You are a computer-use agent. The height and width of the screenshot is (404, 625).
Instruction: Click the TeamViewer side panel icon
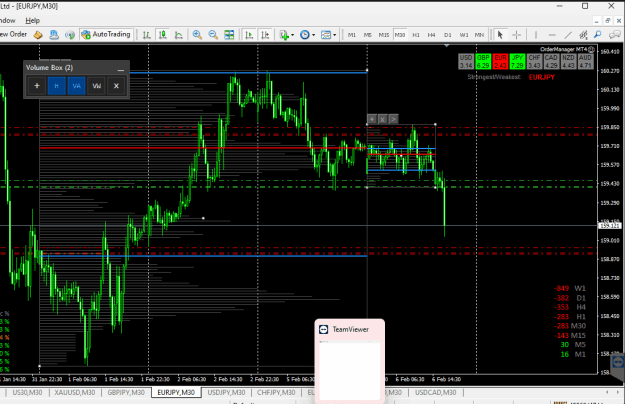[x=618, y=363]
